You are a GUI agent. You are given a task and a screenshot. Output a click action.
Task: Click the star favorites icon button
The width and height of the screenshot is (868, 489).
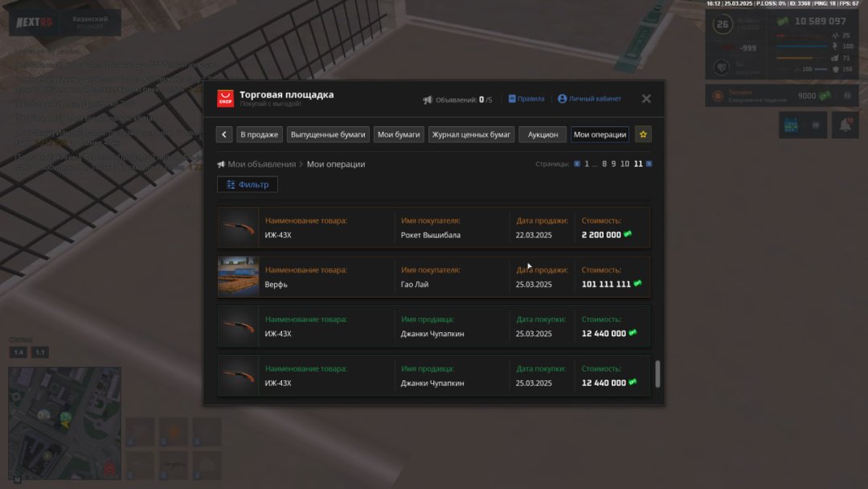tap(643, 134)
